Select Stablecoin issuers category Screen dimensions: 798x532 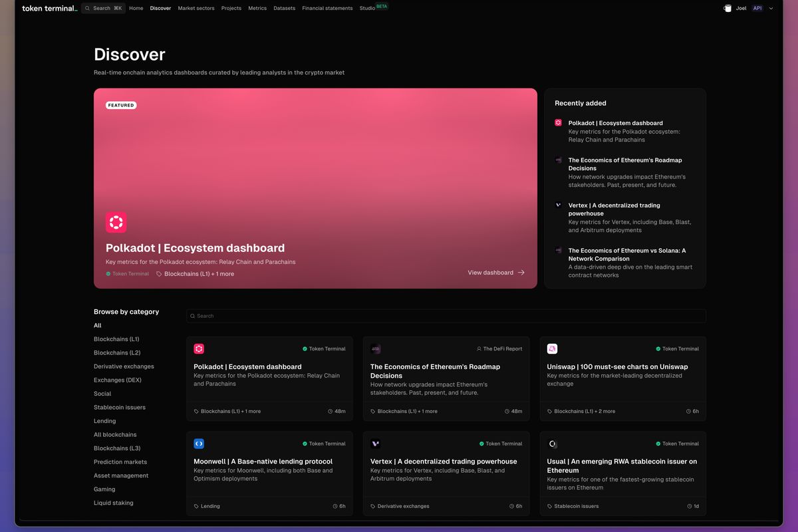(x=120, y=408)
